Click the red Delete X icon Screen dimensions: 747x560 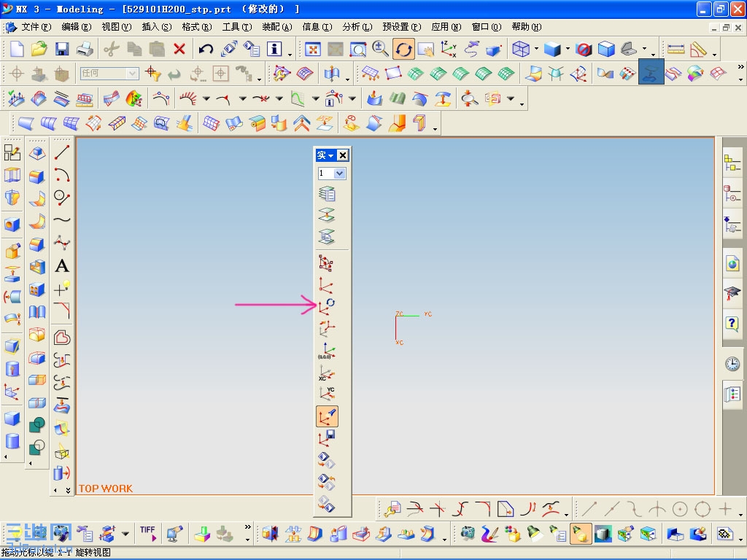point(179,49)
